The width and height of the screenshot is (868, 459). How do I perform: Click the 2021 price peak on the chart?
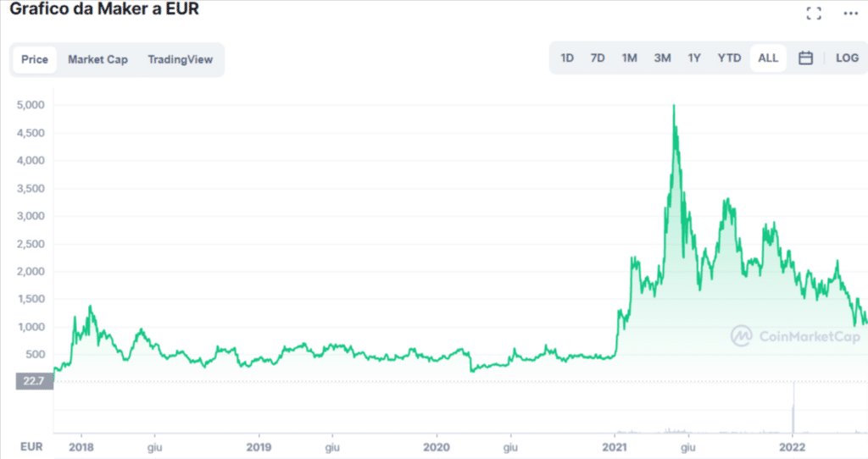coord(674,106)
